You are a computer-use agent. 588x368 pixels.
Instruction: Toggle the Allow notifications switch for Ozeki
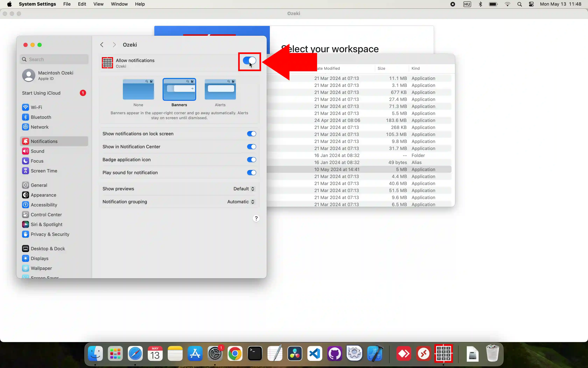249,61
